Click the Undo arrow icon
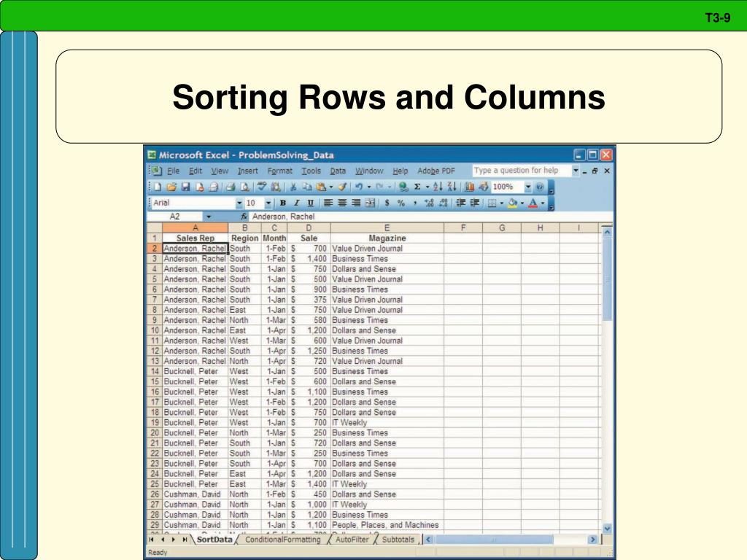Screen dimensions: 747x560 [x=359, y=187]
